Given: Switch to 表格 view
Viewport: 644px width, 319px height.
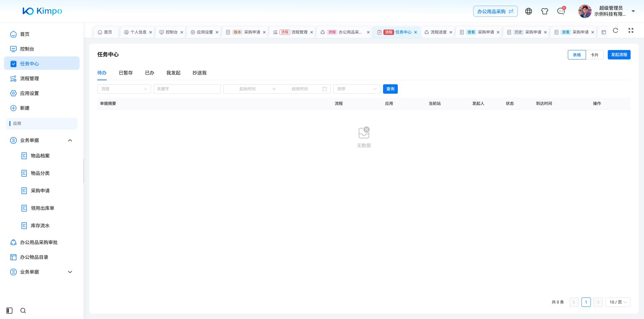Looking at the screenshot, I should pyautogui.click(x=577, y=55).
